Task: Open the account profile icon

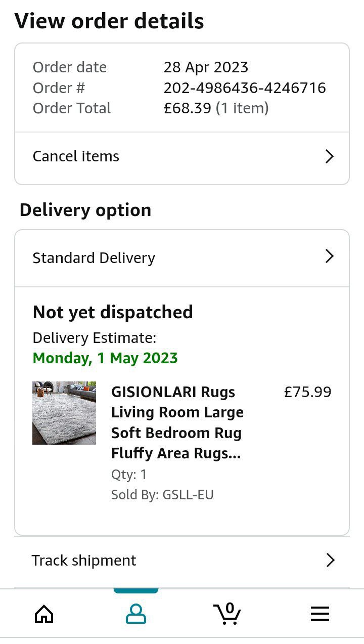Action: click(x=135, y=614)
